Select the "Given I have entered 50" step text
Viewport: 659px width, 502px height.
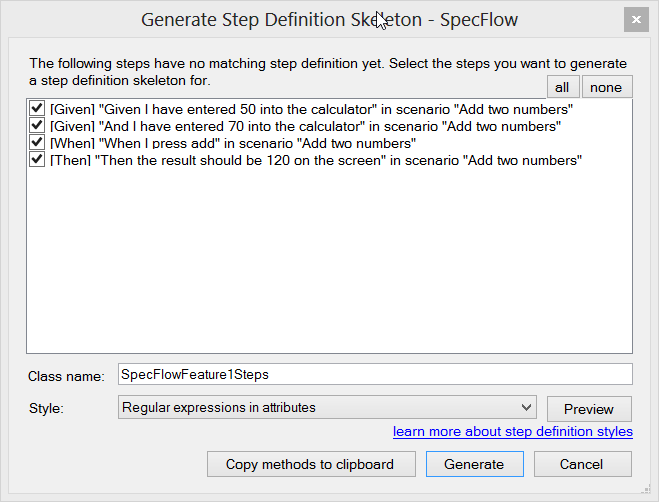tap(310, 108)
